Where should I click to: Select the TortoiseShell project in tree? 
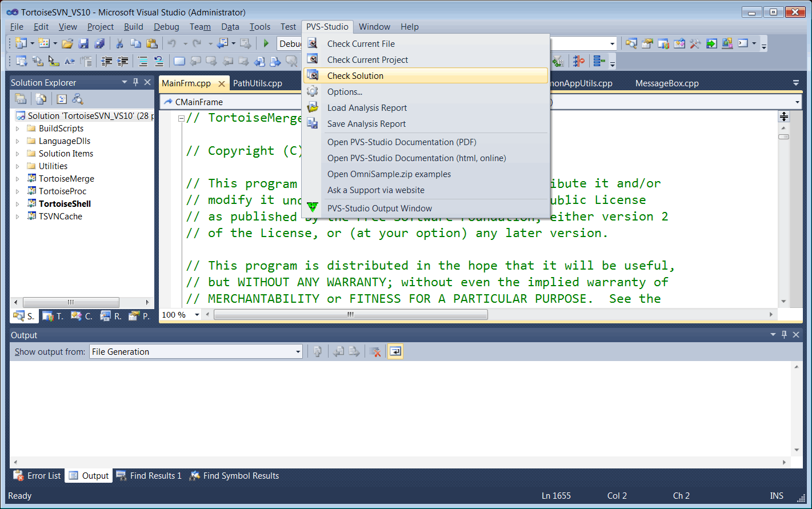pos(65,204)
